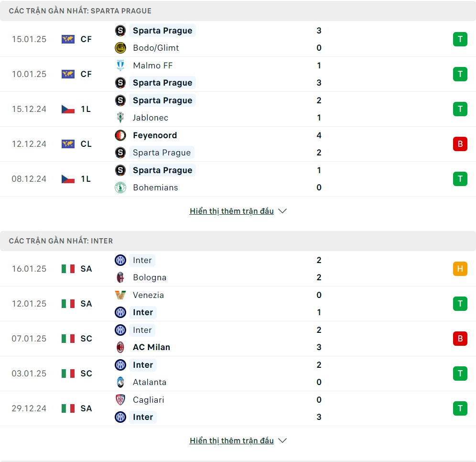This screenshot has width=476, height=462.
Task: Expand more Inter matches chevron
Action: tap(282, 441)
